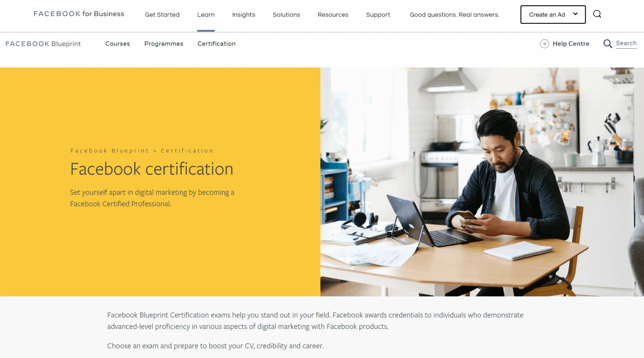
Task: Open the Courses section
Action: click(117, 44)
